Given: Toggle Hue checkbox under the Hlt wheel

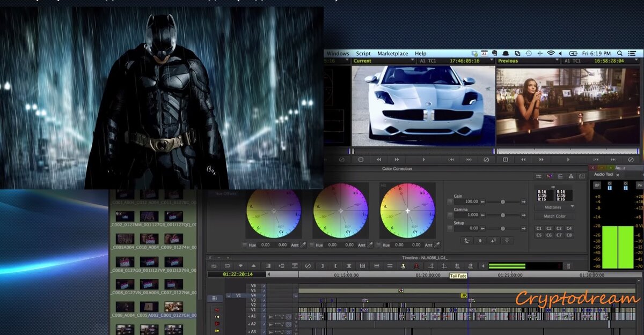Looking at the screenshot, I should (x=378, y=244).
